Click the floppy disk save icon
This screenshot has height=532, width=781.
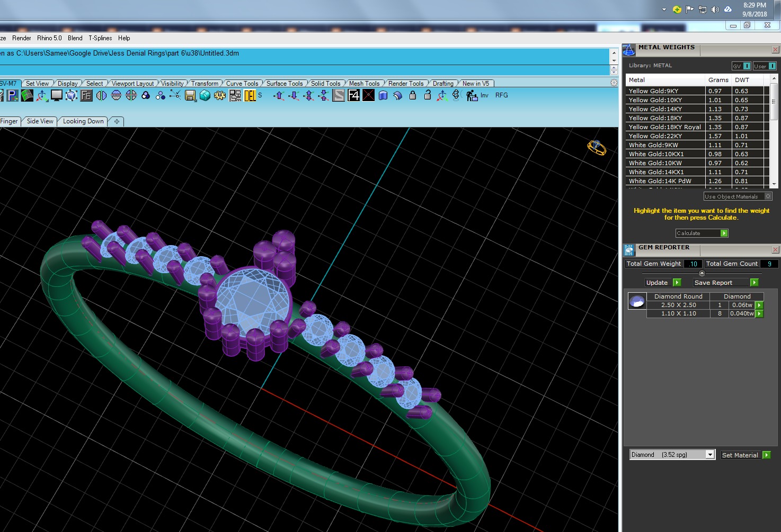coord(190,95)
